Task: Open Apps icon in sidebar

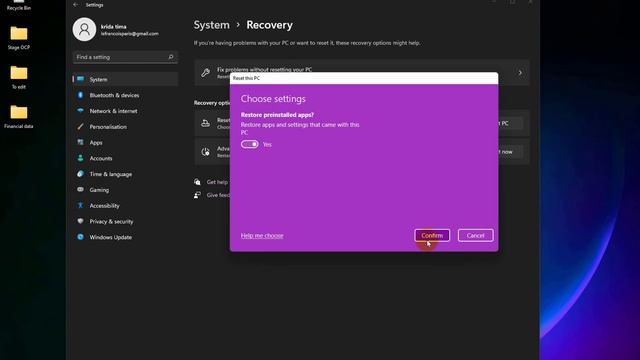Action: [x=80, y=142]
